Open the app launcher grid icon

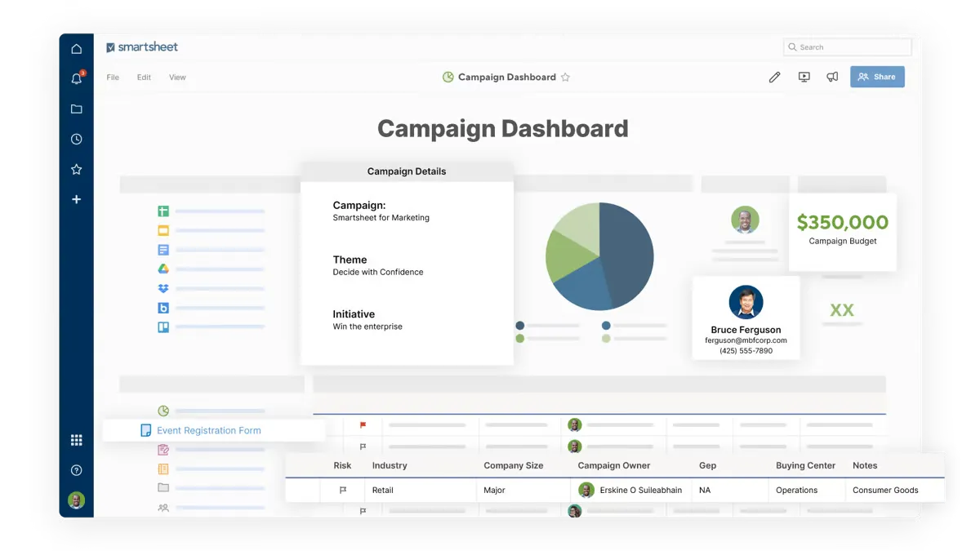pyautogui.click(x=76, y=440)
